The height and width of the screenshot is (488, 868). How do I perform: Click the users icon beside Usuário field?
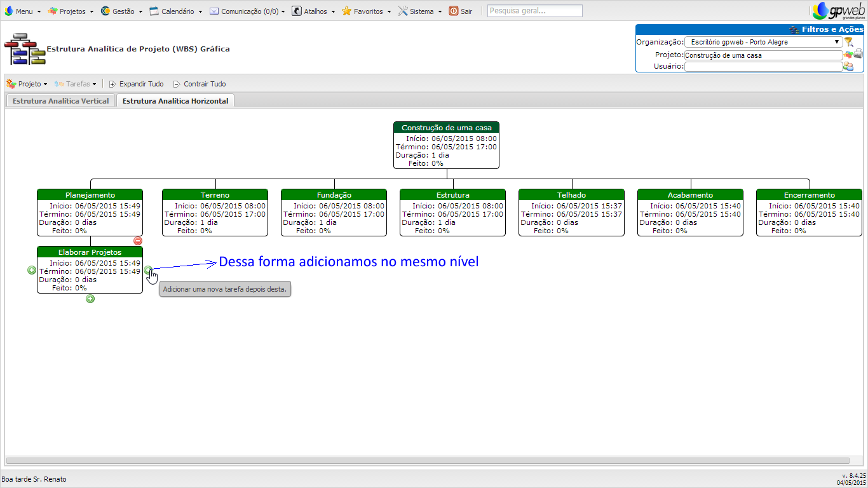[848, 66]
